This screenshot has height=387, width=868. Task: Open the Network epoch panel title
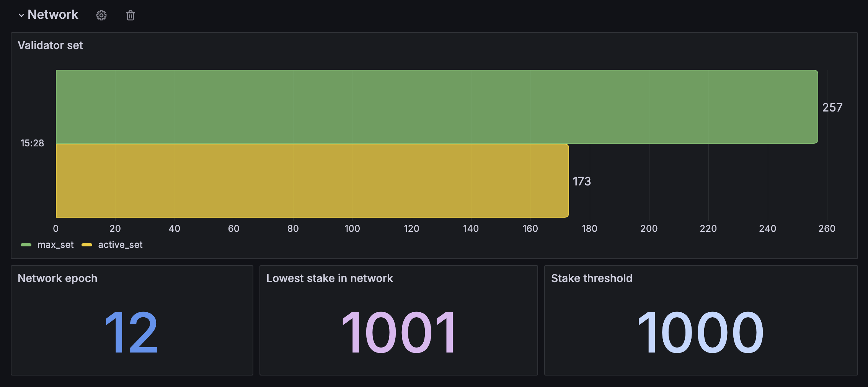57,278
